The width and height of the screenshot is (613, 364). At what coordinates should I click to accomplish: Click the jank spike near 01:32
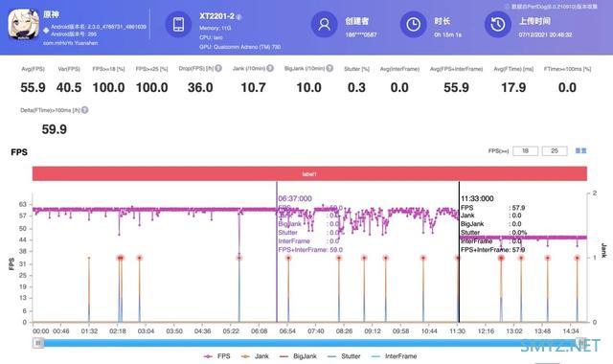[89, 289]
